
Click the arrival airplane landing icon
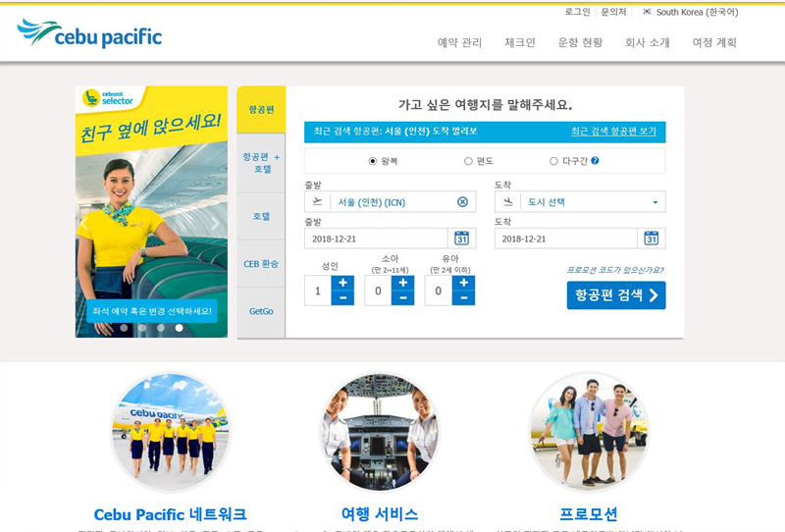(x=507, y=201)
